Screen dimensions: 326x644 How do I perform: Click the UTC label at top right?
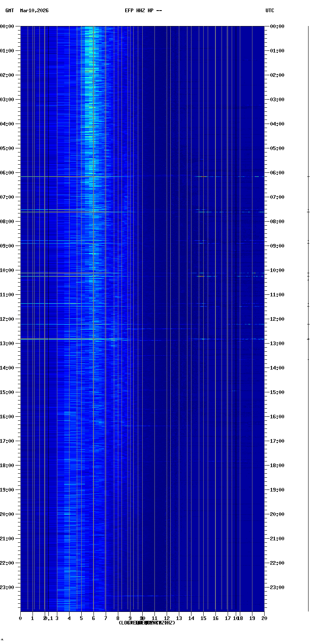(x=270, y=11)
